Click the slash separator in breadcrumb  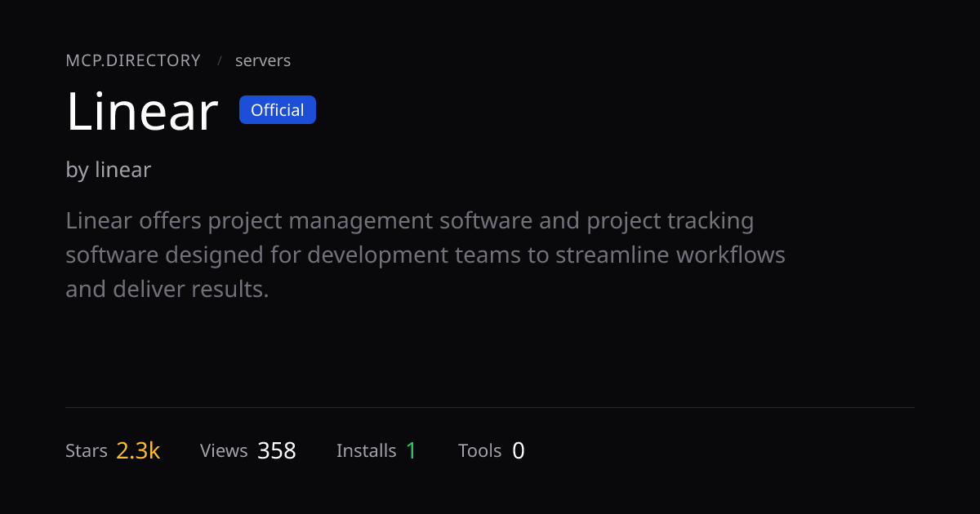tap(220, 60)
